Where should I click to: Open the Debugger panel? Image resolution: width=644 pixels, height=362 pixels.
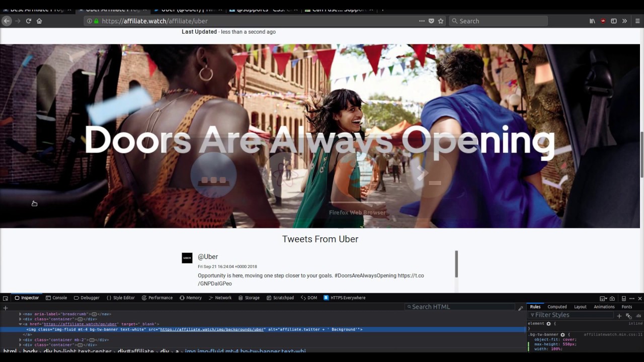pyautogui.click(x=87, y=298)
